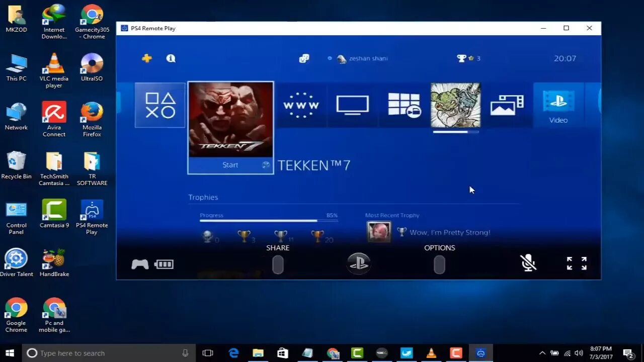The height and width of the screenshot is (362, 644).
Task: Select UltraISO desktop icon
Action: point(92,67)
